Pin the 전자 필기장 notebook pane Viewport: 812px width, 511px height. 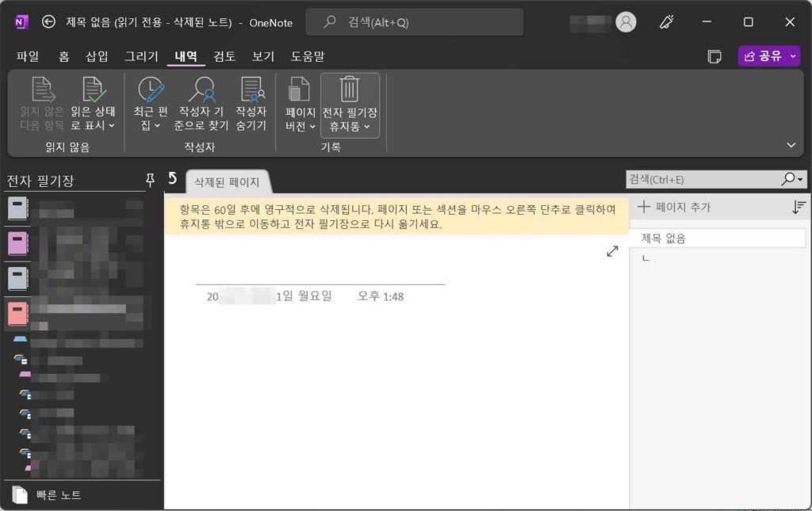click(x=150, y=180)
